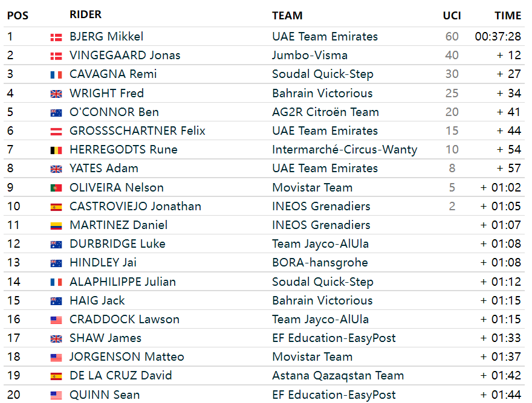Select the Intermarché-Circus-Wanty team link
This screenshot has width=532, height=403.
(x=345, y=150)
